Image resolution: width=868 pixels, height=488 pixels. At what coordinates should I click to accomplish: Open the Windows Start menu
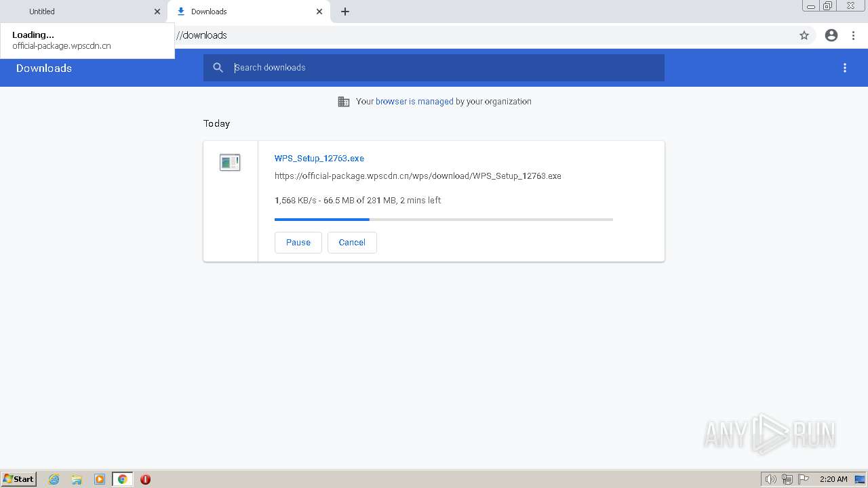point(19,479)
